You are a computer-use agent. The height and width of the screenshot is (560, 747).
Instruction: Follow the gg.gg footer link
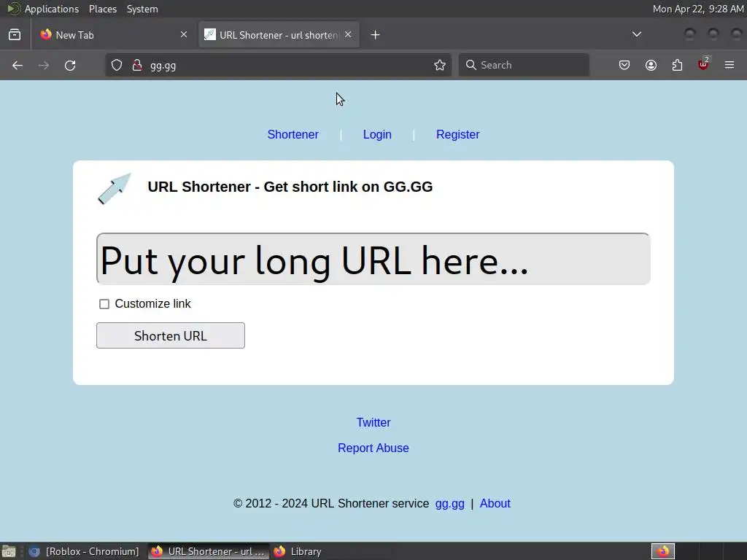(449, 504)
